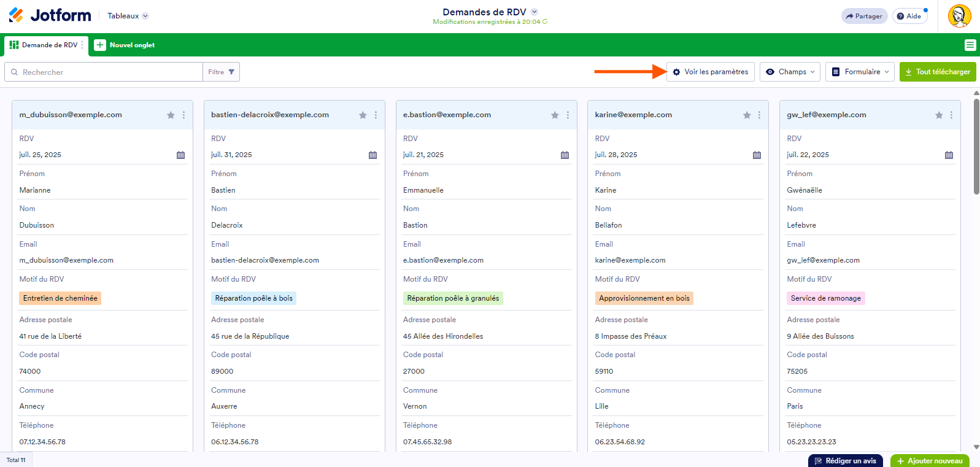This screenshot has height=467, width=980.
Task: Toggle favorite star on e.bastion card
Action: coord(555,115)
